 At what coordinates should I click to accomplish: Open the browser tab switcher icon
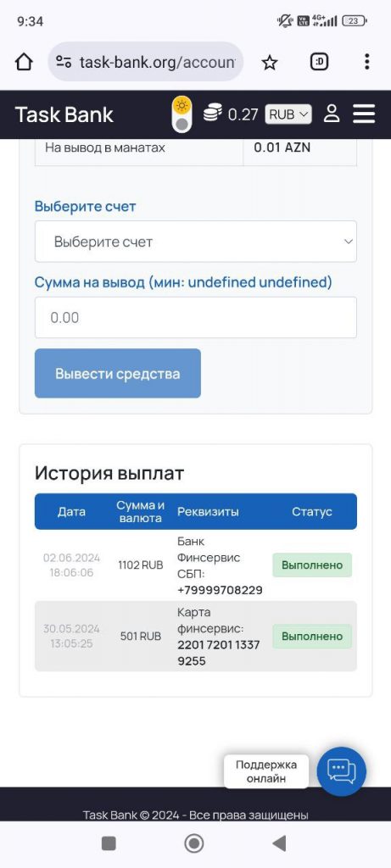pos(319,62)
